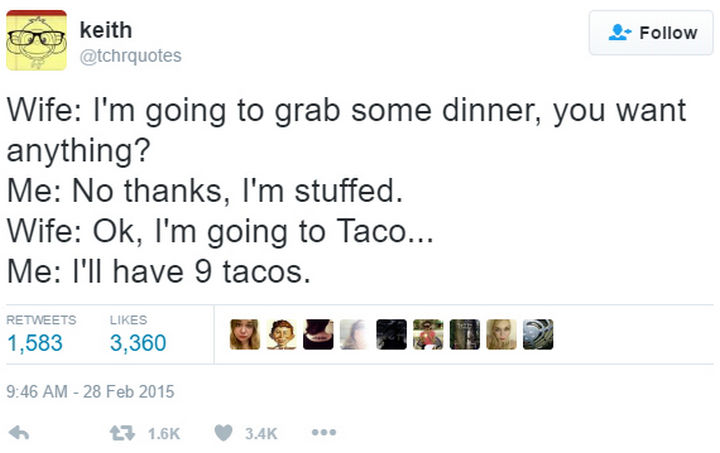Open the seventh liker avatar with dark green photo
Image resolution: width=720 pixels, height=453 pixels.
(x=464, y=335)
